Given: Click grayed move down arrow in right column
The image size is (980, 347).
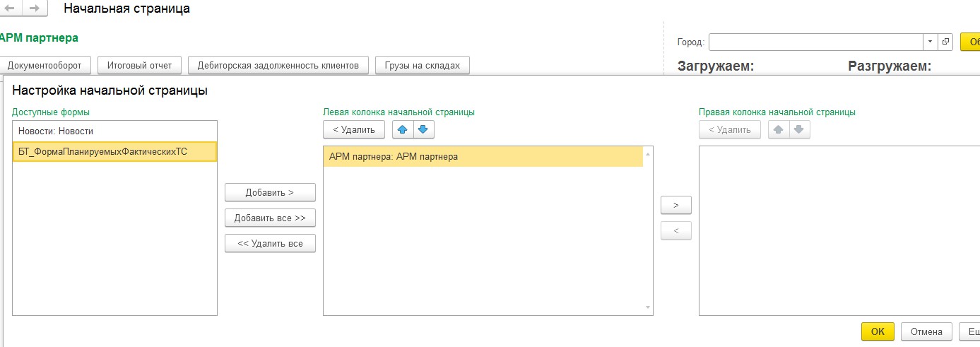Looking at the screenshot, I should pyautogui.click(x=799, y=129).
